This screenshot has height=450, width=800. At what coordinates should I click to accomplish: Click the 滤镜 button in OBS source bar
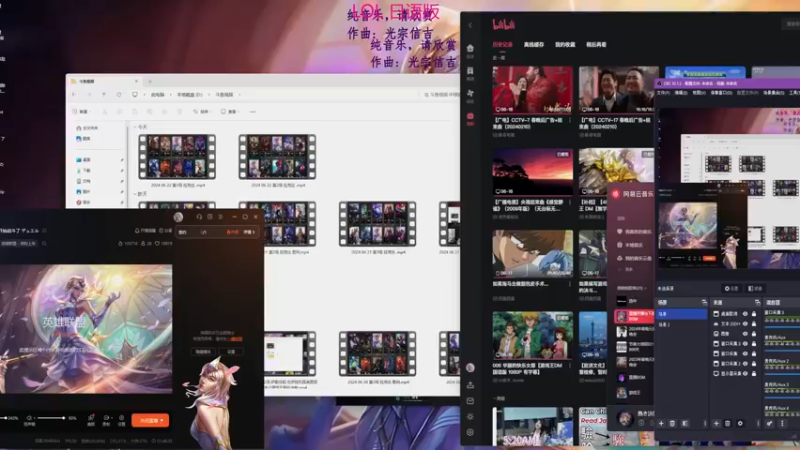pos(755,288)
